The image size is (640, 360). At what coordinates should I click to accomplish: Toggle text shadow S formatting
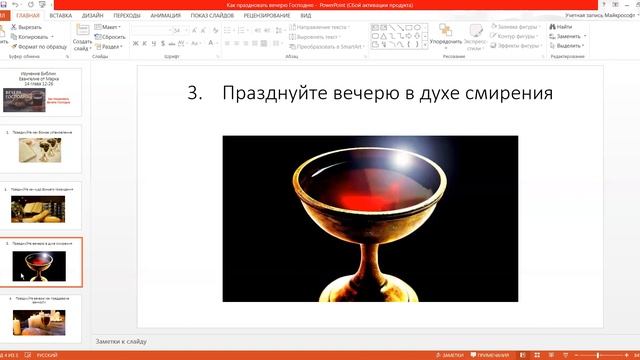(163, 43)
